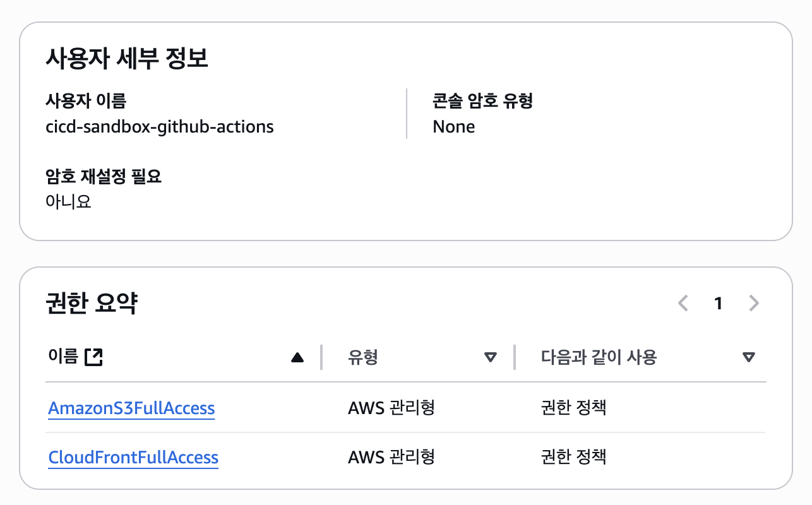Click the 다음과 같이 사용 column sort triangle

tap(749, 358)
